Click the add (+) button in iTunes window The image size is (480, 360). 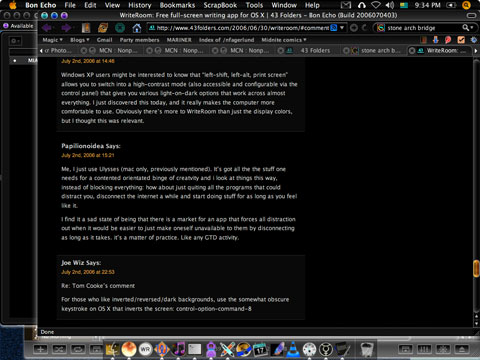click(40, 349)
